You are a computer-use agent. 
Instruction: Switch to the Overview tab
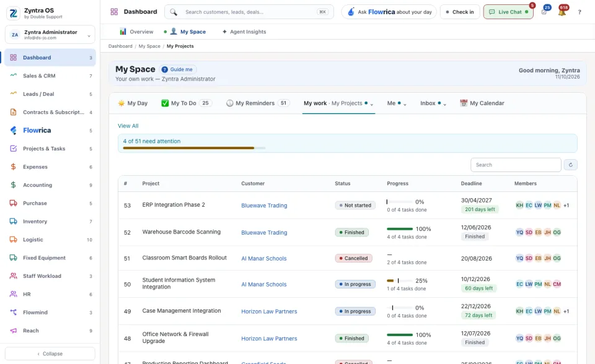136,32
